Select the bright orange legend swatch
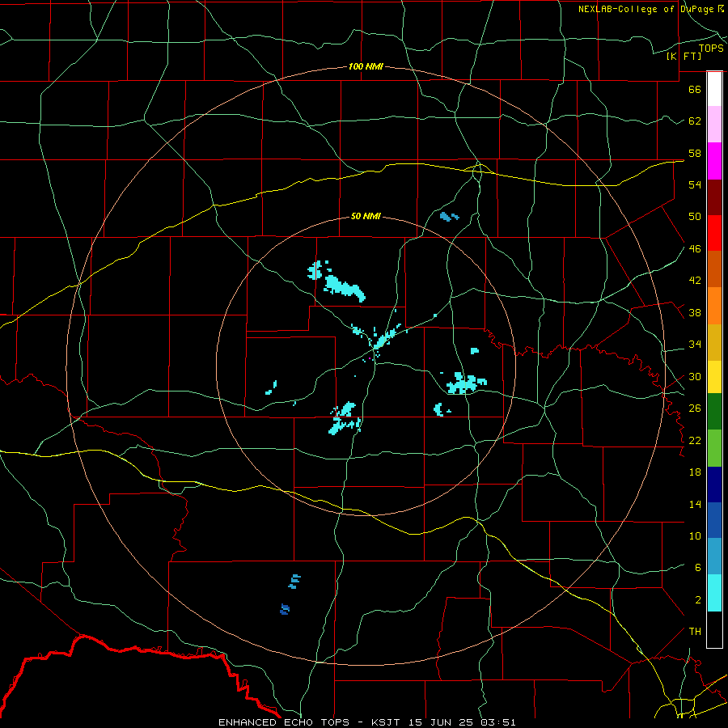This screenshot has width=728, height=728. coord(714,306)
